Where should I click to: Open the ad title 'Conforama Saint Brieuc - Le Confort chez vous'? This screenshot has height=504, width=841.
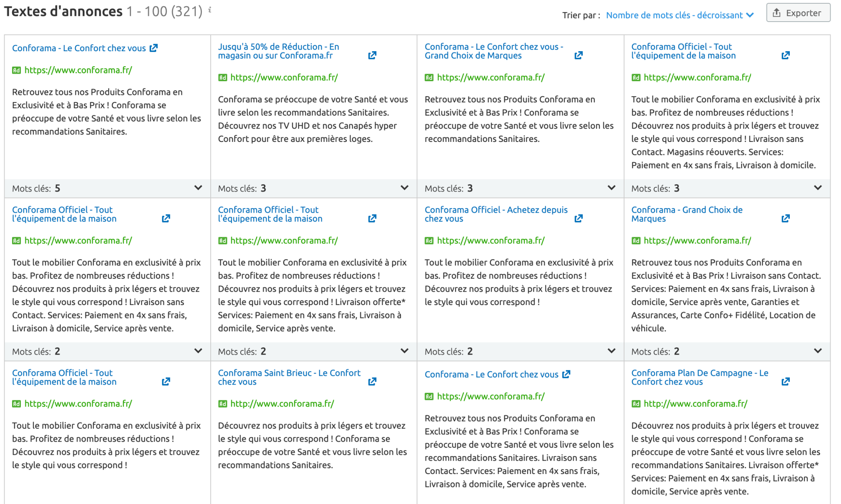tap(289, 377)
